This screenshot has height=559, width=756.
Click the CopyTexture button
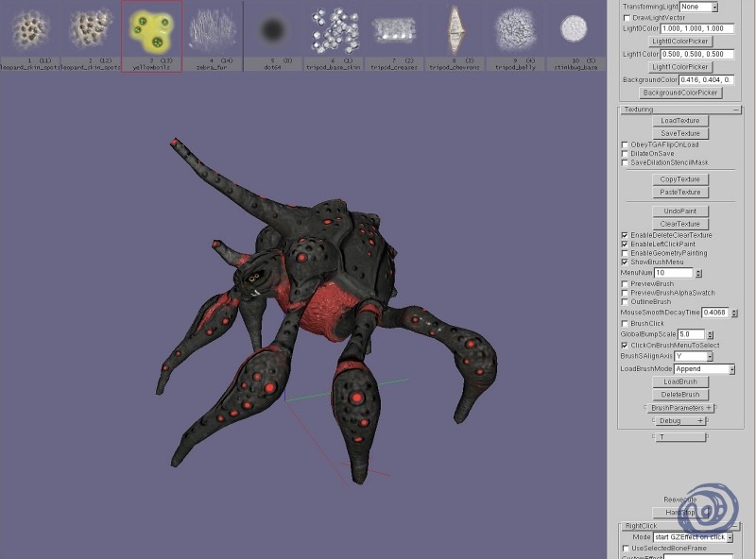click(680, 179)
